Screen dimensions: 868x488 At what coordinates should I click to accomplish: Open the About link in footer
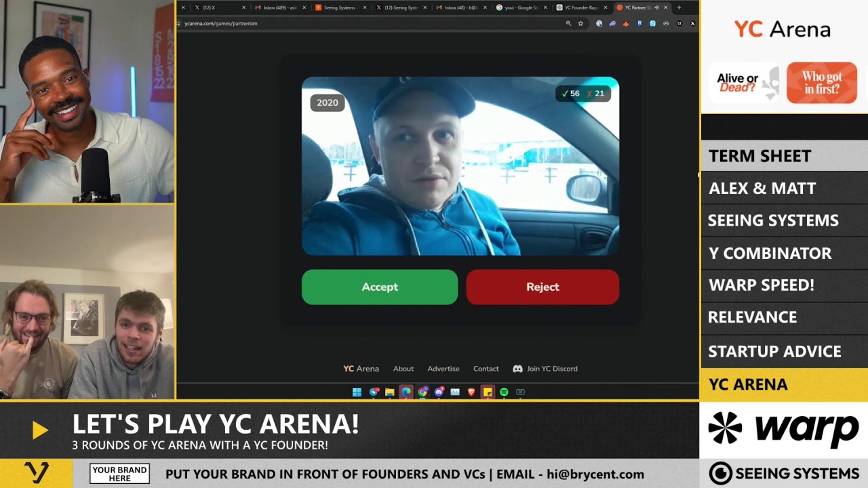[403, 369]
